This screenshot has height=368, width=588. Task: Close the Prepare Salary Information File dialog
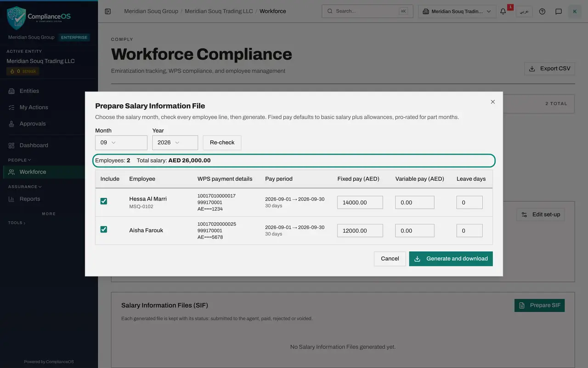point(493,102)
